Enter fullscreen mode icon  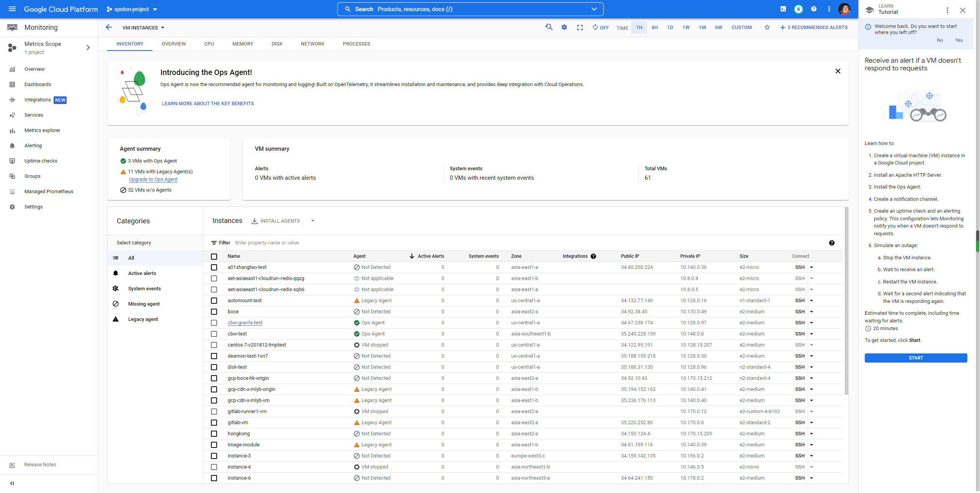pos(580,27)
